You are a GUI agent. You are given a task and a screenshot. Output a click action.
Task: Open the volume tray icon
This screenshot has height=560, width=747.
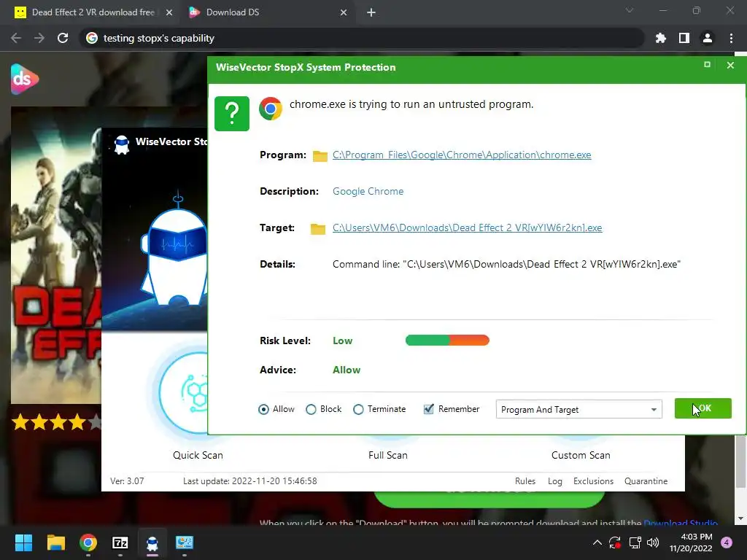653,542
